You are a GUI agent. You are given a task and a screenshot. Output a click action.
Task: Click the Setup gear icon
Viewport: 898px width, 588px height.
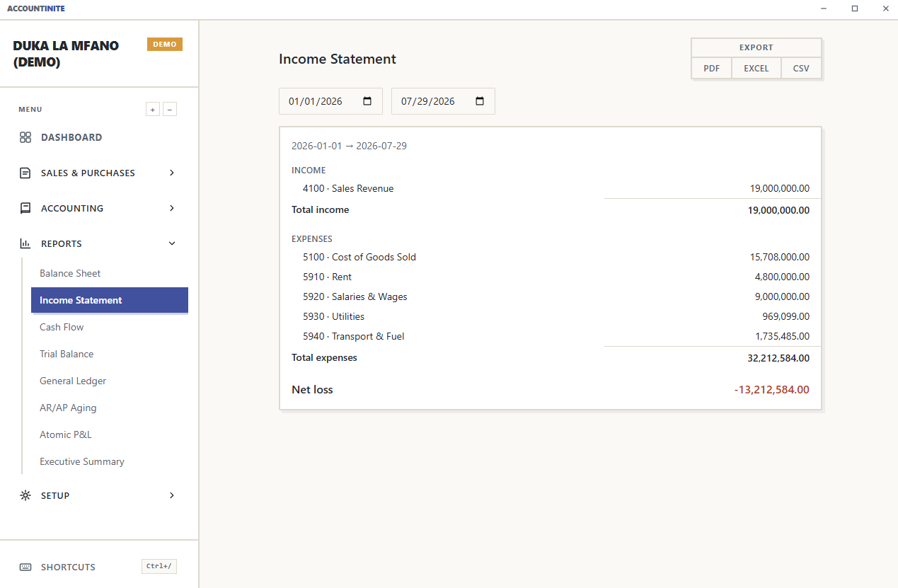pos(25,495)
